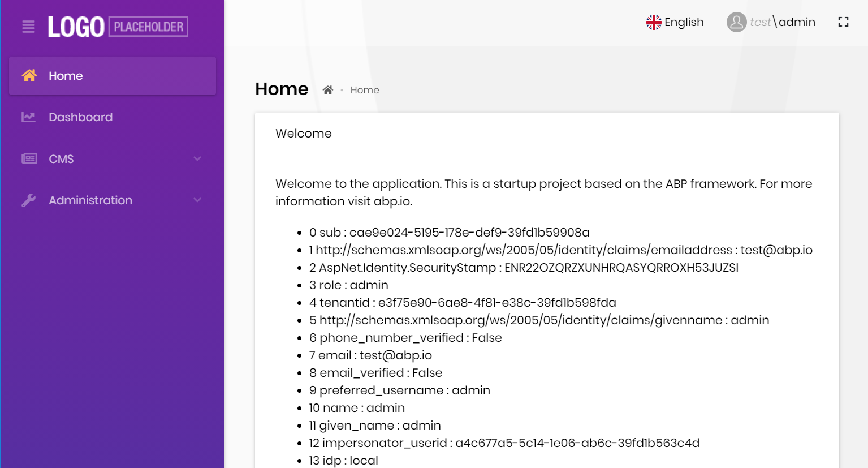Click the British flag language icon
Viewport: 868px width, 468px height.
pos(654,22)
